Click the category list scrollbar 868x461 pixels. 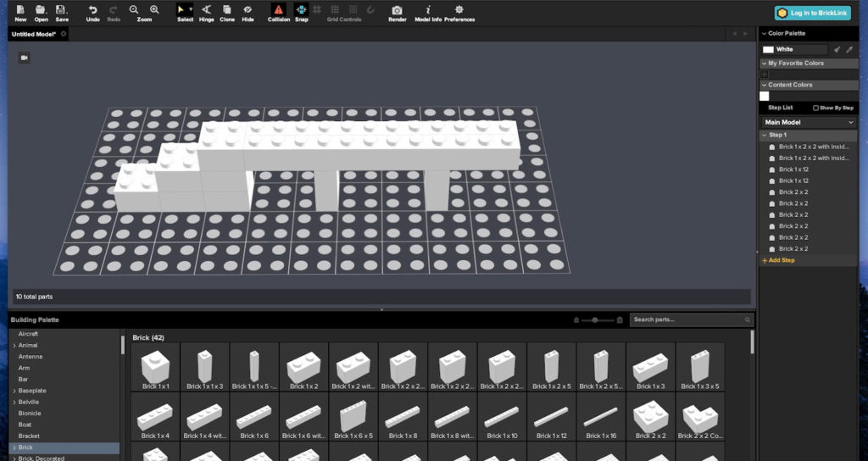pos(122,344)
